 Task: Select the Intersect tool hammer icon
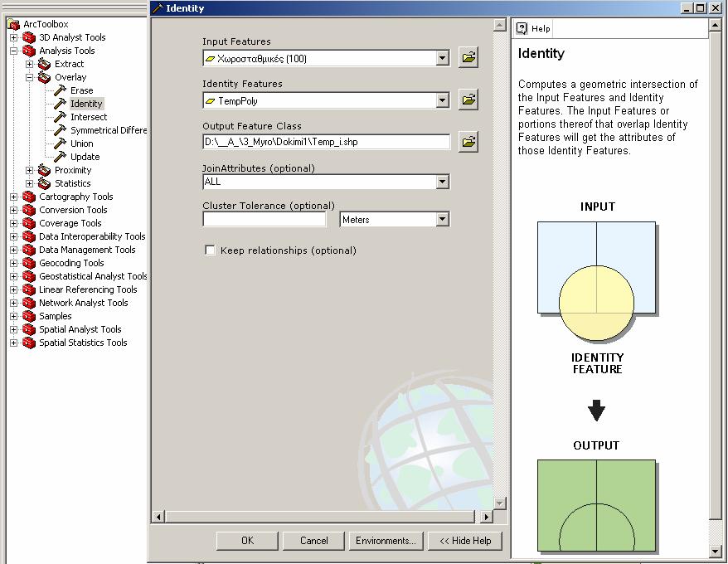coord(61,117)
